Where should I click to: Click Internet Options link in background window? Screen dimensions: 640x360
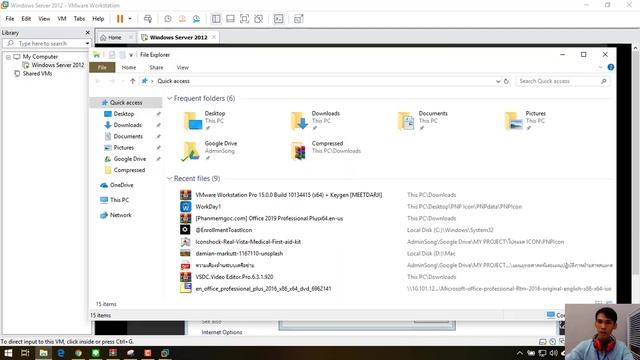(x=222, y=332)
